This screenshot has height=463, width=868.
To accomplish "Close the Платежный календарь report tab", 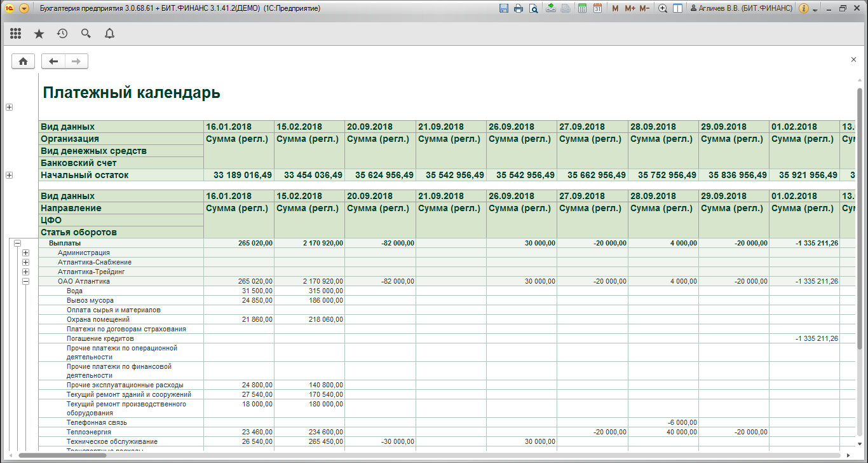I will (x=853, y=59).
